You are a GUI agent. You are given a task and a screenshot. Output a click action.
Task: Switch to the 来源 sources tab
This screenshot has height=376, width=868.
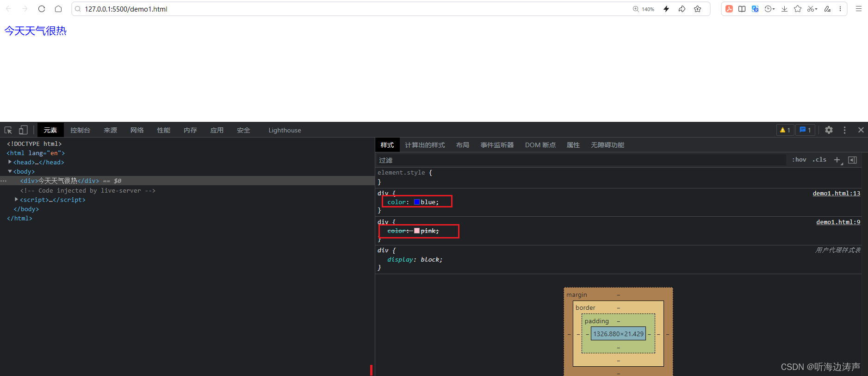tap(110, 130)
